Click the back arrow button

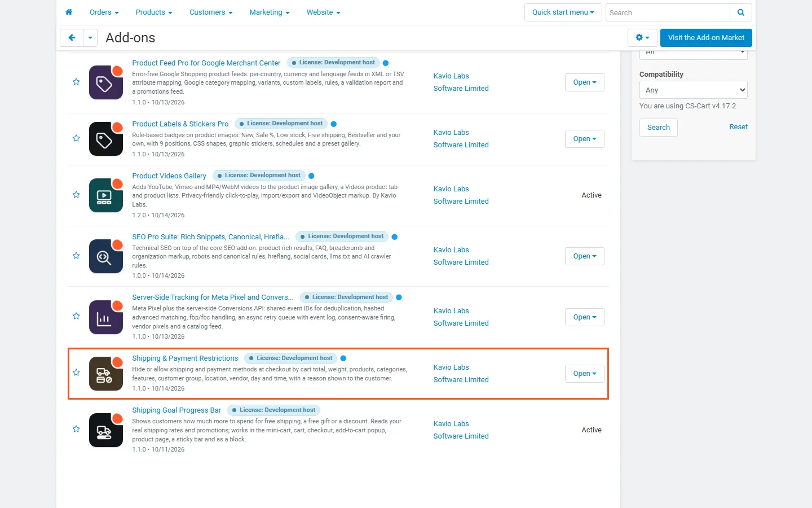point(72,38)
